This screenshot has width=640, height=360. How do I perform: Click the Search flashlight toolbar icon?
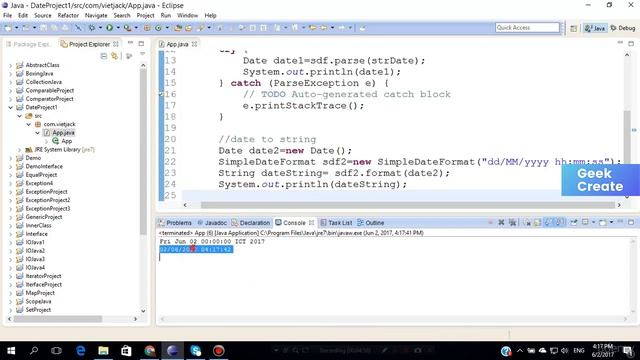[200, 28]
